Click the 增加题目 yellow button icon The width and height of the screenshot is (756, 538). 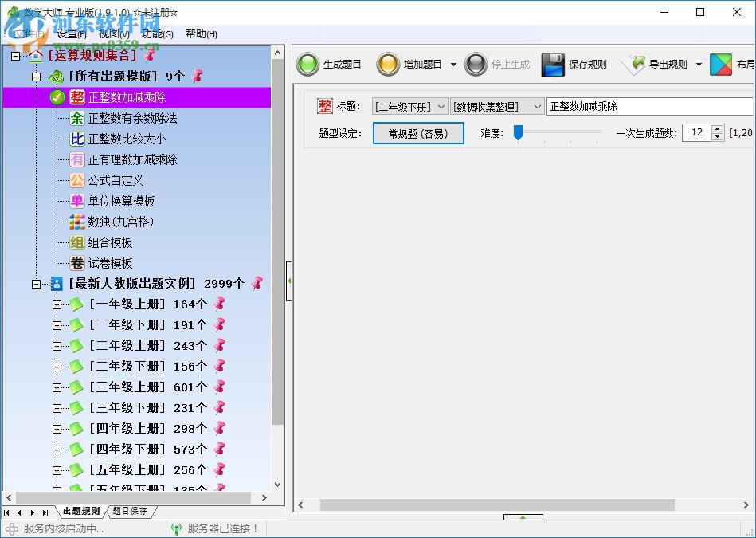point(388,64)
